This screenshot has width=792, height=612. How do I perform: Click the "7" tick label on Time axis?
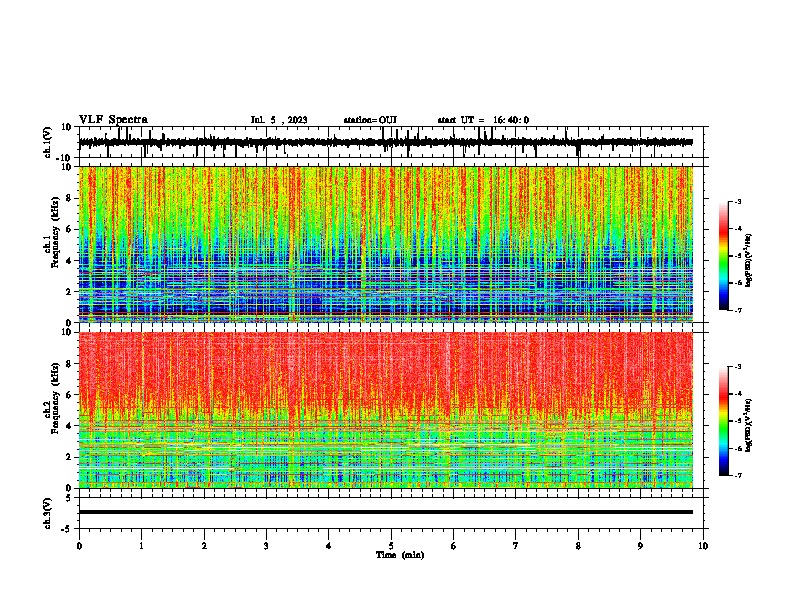(x=516, y=546)
